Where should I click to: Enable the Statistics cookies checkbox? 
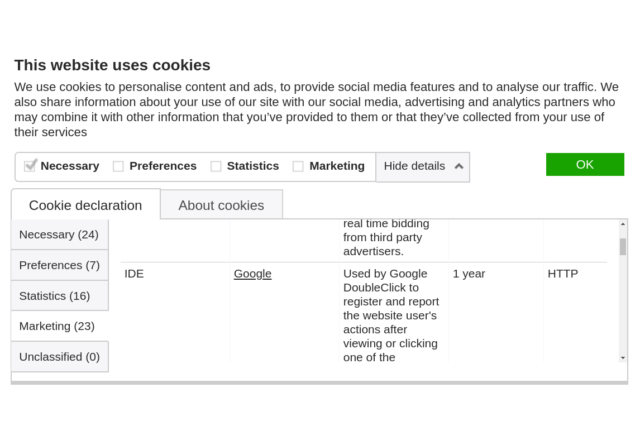tap(215, 166)
